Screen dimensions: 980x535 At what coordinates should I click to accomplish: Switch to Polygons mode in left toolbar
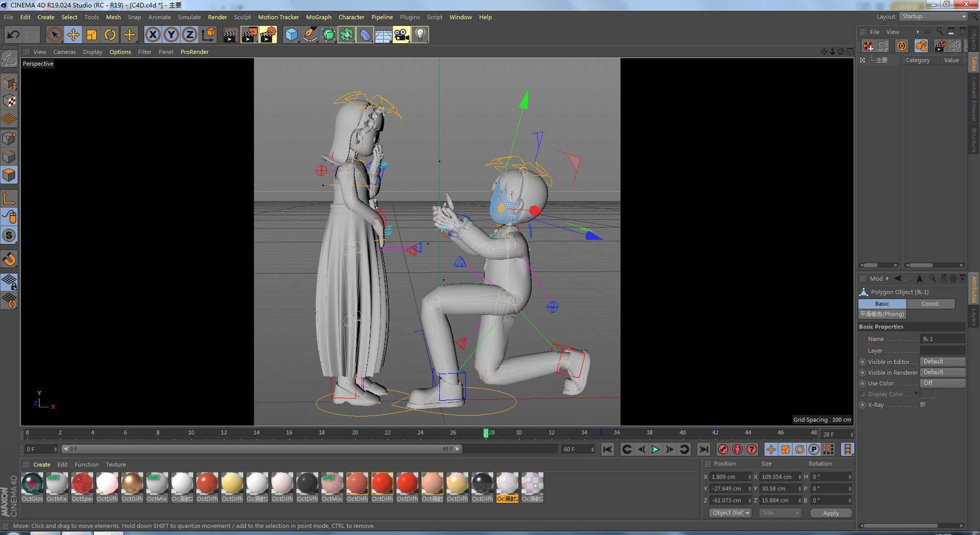tap(9, 175)
